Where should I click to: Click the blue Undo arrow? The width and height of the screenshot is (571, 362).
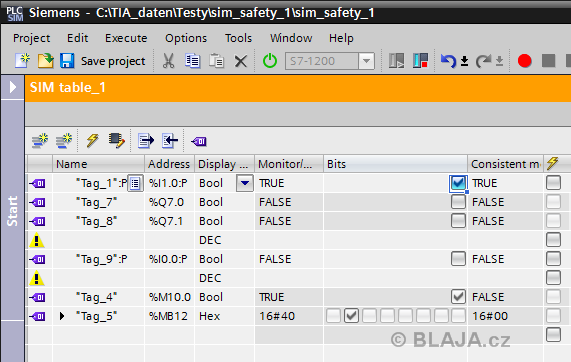pos(448,61)
